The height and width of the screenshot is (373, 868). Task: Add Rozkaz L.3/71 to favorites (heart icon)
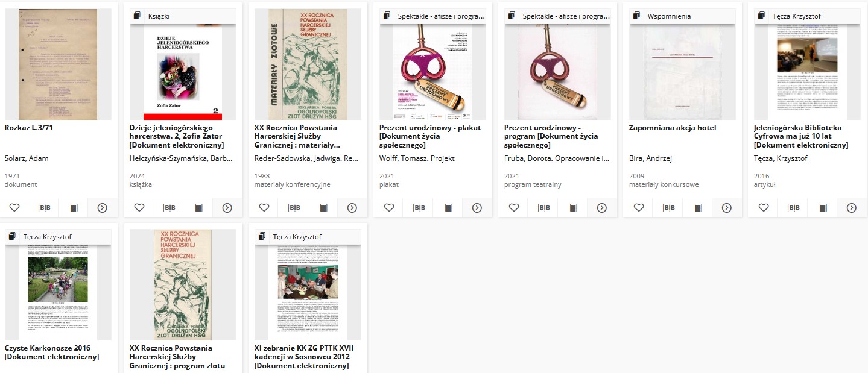14,207
